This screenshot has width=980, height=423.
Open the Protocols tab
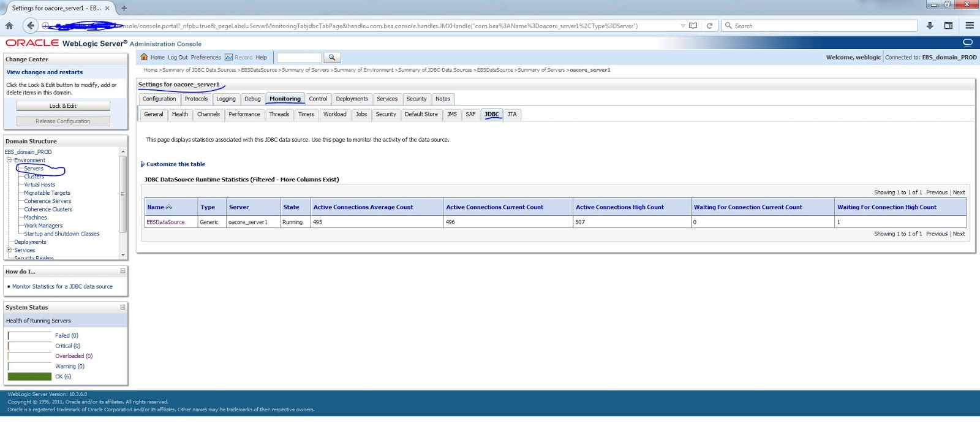tap(196, 99)
